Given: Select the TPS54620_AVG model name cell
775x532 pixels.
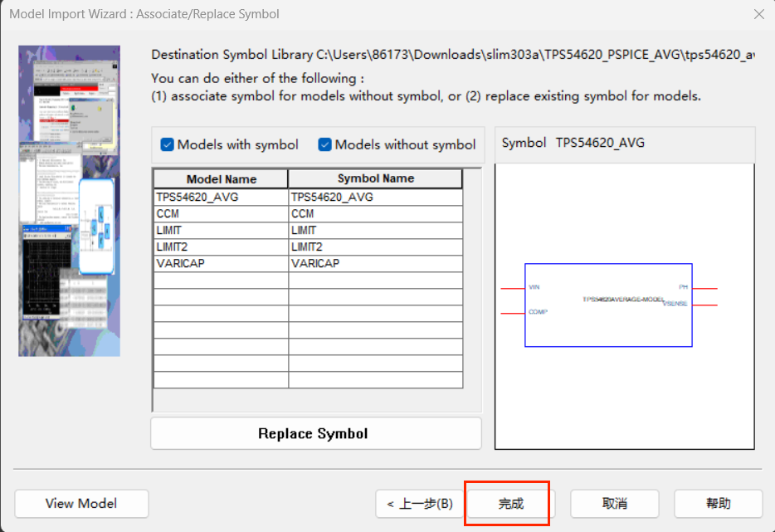Looking at the screenshot, I should tap(221, 198).
